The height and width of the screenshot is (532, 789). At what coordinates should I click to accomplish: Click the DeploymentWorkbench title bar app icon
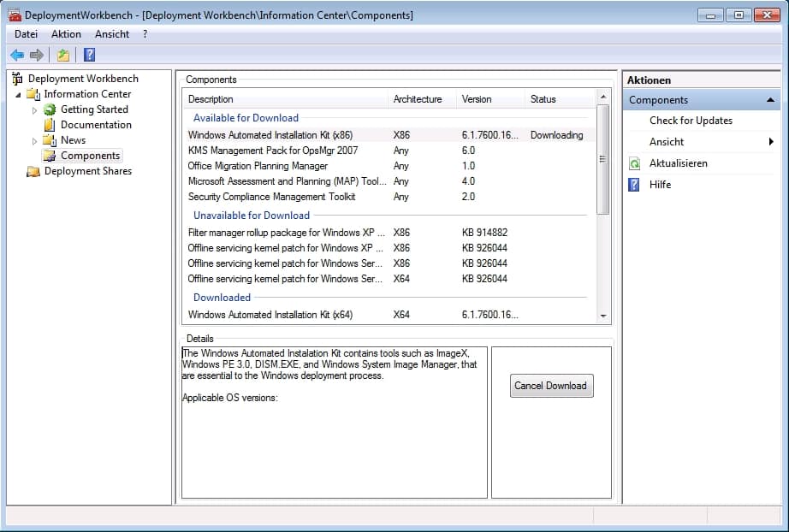[x=15, y=15]
